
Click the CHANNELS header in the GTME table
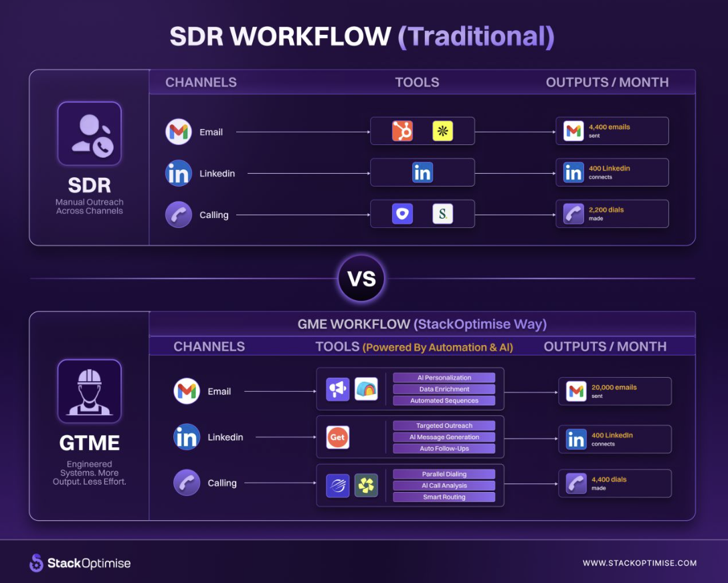pos(209,346)
